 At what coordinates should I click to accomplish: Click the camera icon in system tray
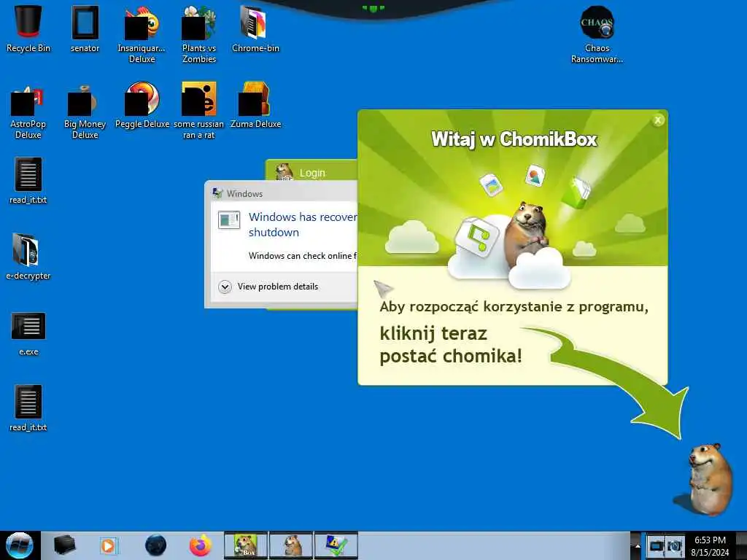(x=675, y=545)
